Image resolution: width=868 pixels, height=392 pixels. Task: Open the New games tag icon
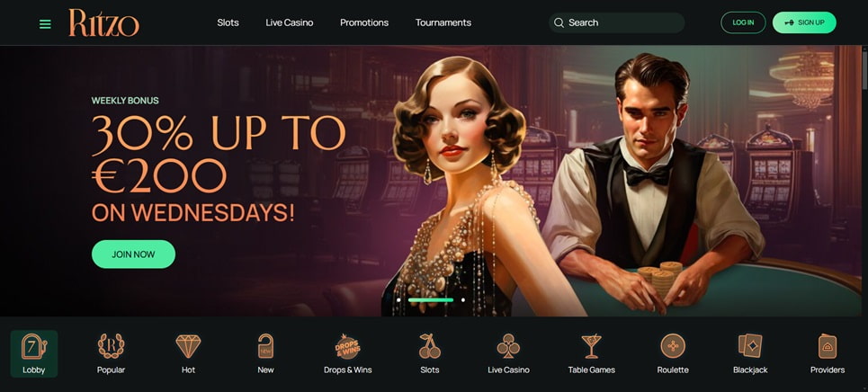coord(265,347)
